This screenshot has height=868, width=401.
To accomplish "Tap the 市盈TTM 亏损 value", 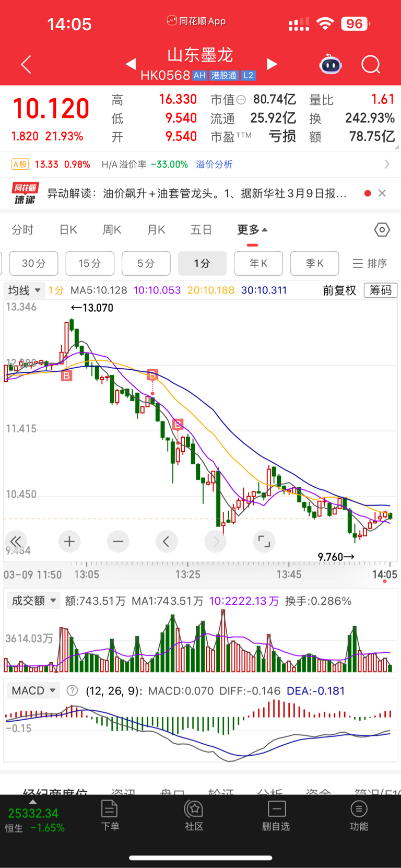I will tap(282, 136).
